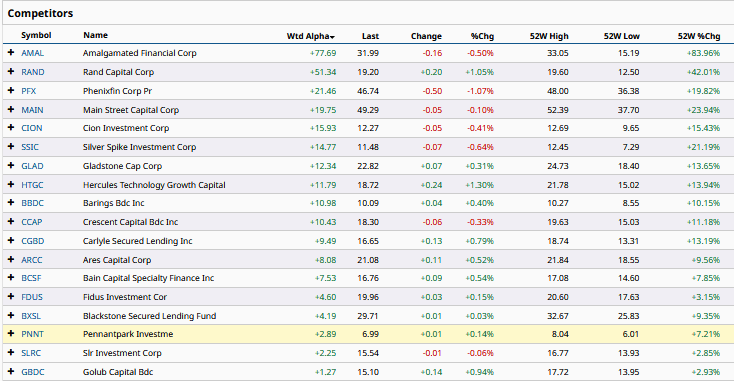734x381 pixels.
Task: Open the CGBD ticker link
Action: (33, 241)
